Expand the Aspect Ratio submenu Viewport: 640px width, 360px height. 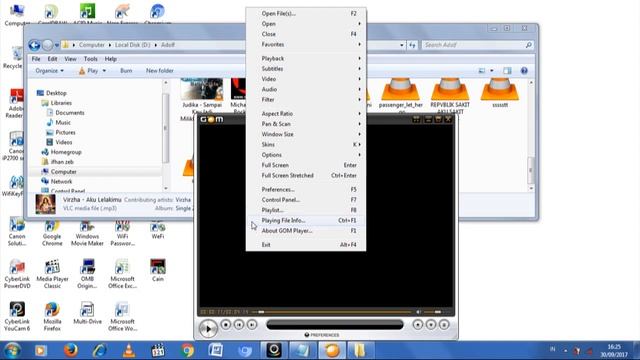tap(306, 113)
